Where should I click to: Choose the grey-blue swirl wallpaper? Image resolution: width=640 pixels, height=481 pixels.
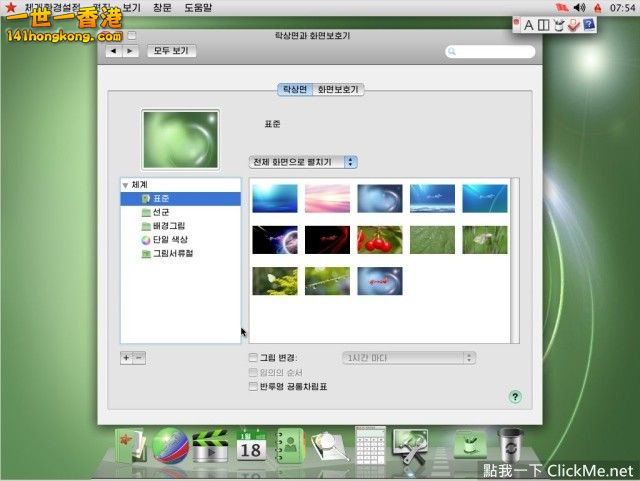click(380, 199)
